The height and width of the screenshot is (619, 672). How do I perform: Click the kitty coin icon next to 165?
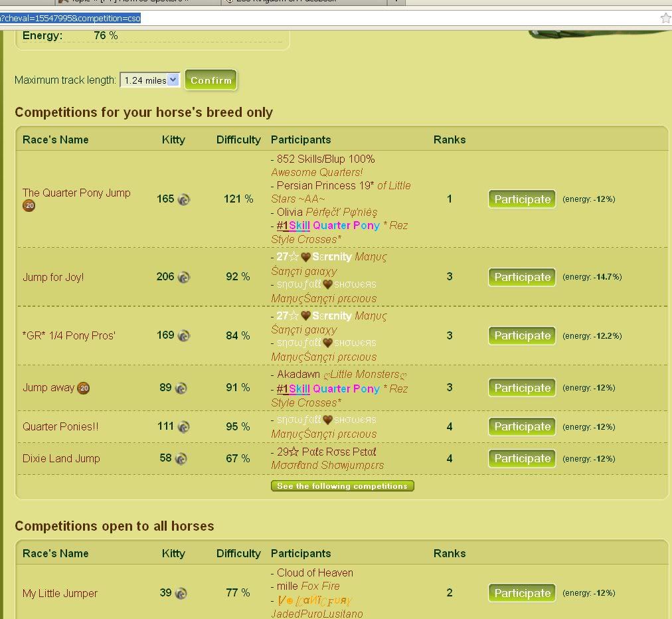(x=183, y=199)
